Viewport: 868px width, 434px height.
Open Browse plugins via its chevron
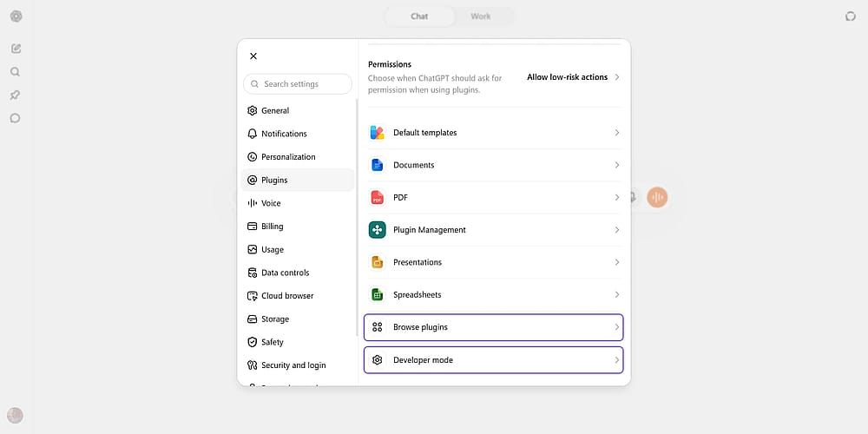616,327
